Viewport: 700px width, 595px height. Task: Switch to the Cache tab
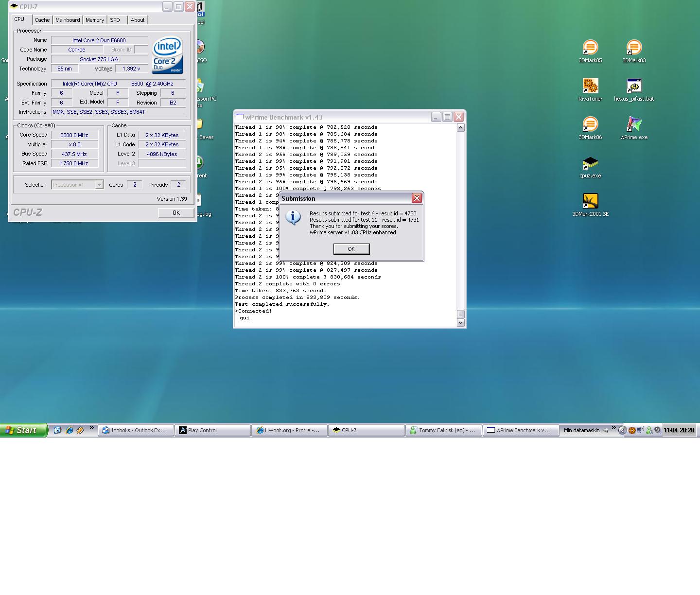point(42,20)
